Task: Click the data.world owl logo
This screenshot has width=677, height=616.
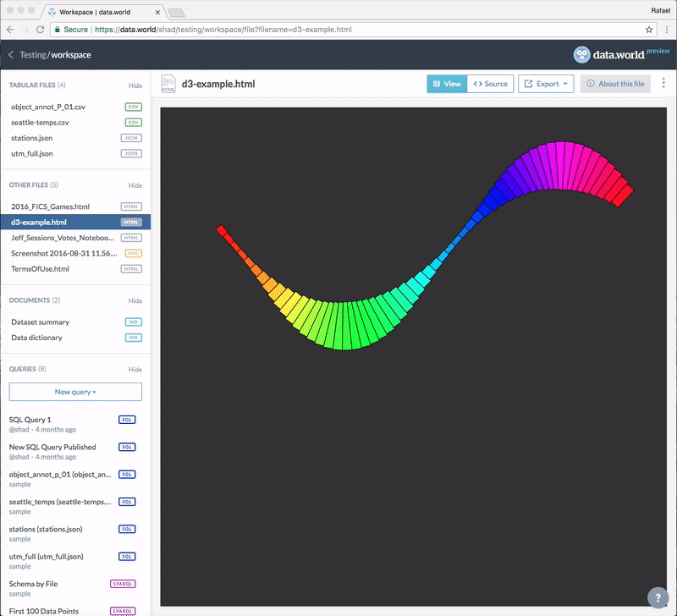Action: tap(581, 55)
